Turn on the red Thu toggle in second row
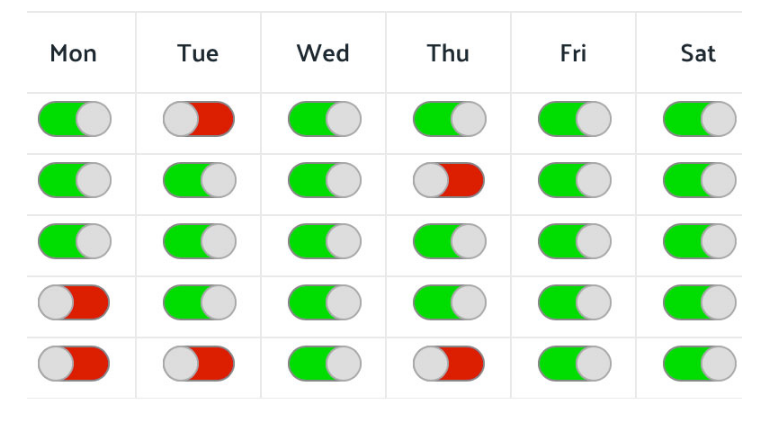Screen dimensions: 766x422 click(449, 180)
